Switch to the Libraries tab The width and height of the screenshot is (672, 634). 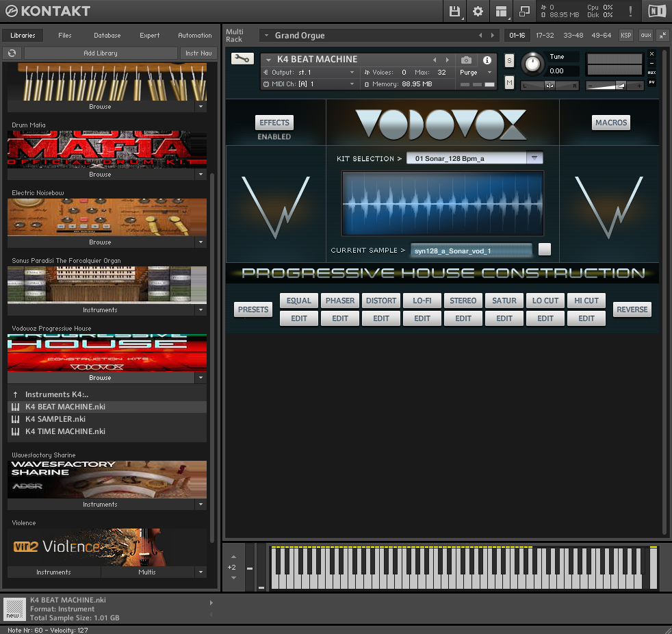click(23, 36)
